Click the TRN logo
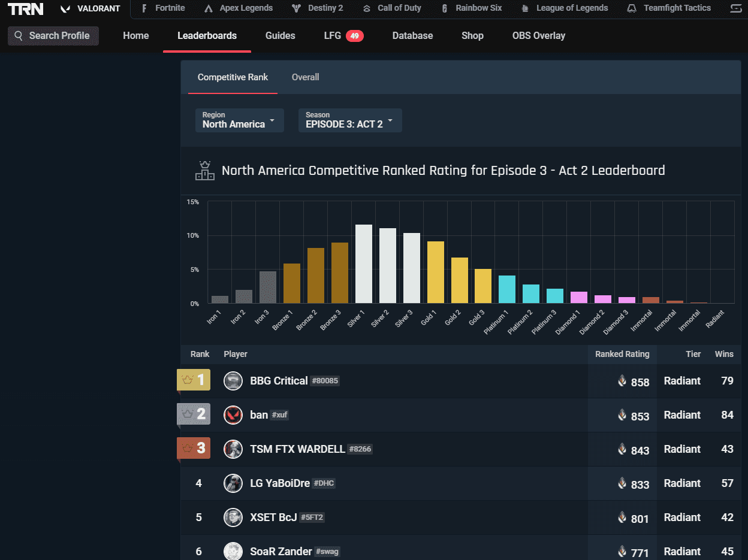The height and width of the screenshot is (560, 748). coord(25,9)
